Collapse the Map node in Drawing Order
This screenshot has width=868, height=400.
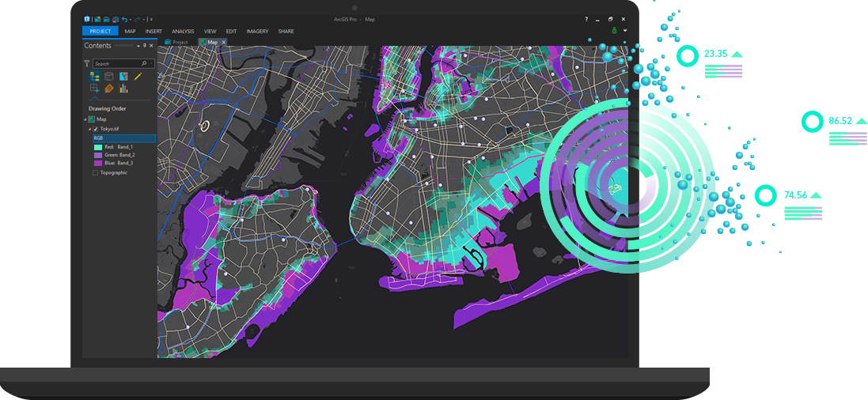85,119
